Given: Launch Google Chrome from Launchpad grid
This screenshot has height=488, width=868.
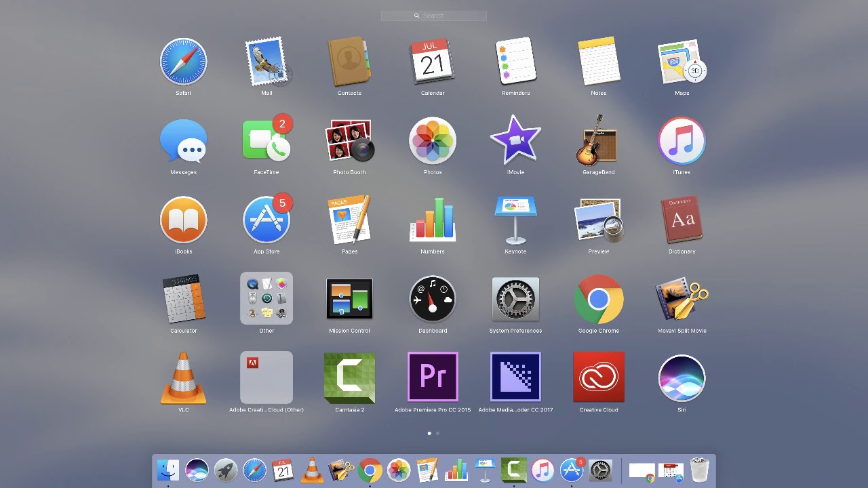Looking at the screenshot, I should click(599, 299).
